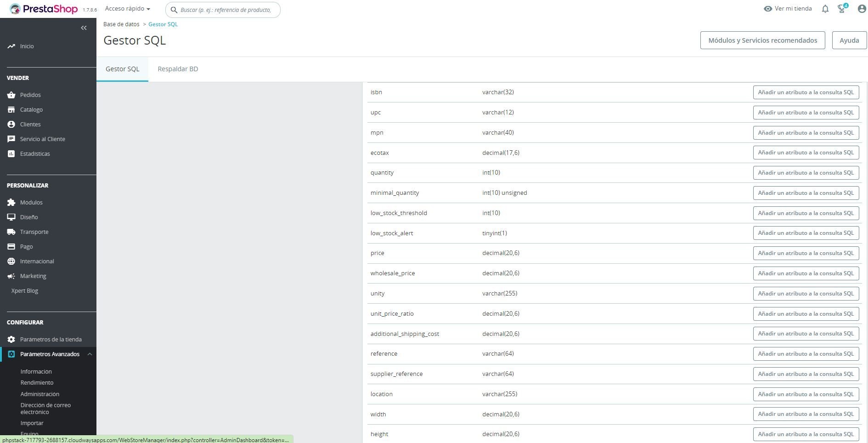Screen dimensions: 868x443
Task: Add unity attribute to the SQL query
Action: coord(806,294)
